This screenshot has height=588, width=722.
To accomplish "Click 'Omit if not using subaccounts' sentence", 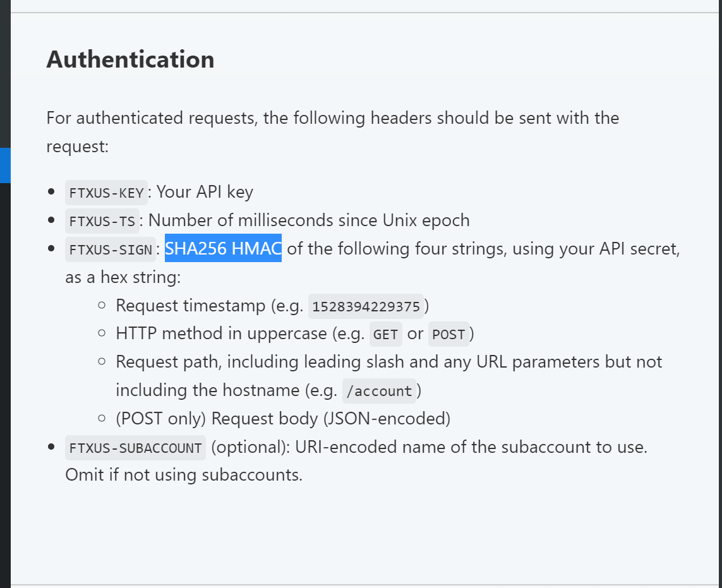I will coord(184,475).
